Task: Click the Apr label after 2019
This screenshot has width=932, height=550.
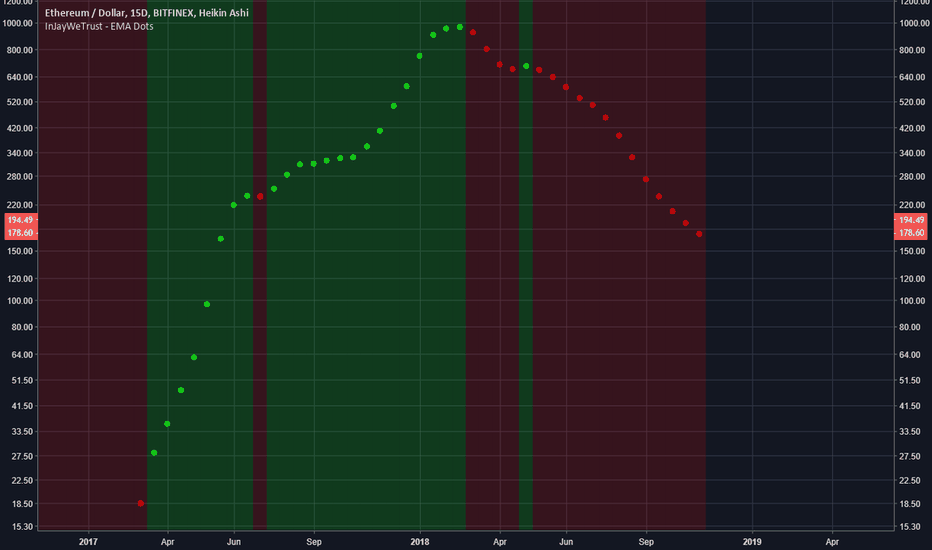Action: 832,542
